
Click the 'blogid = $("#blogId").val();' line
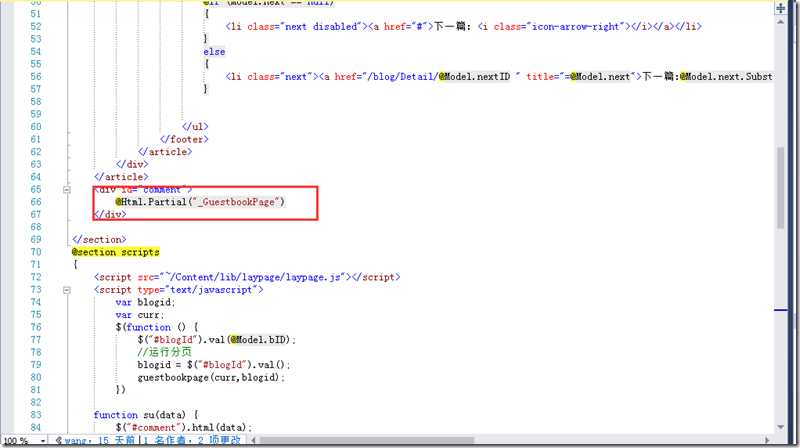click(214, 365)
